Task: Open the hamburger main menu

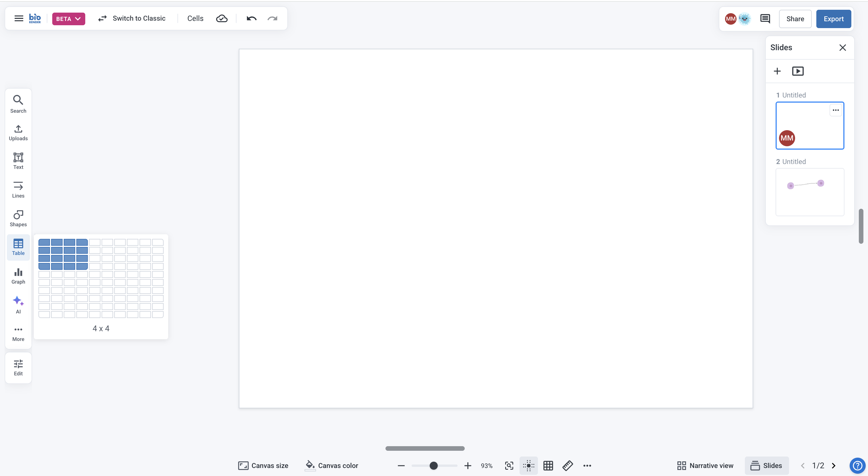Action: click(x=19, y=19)
